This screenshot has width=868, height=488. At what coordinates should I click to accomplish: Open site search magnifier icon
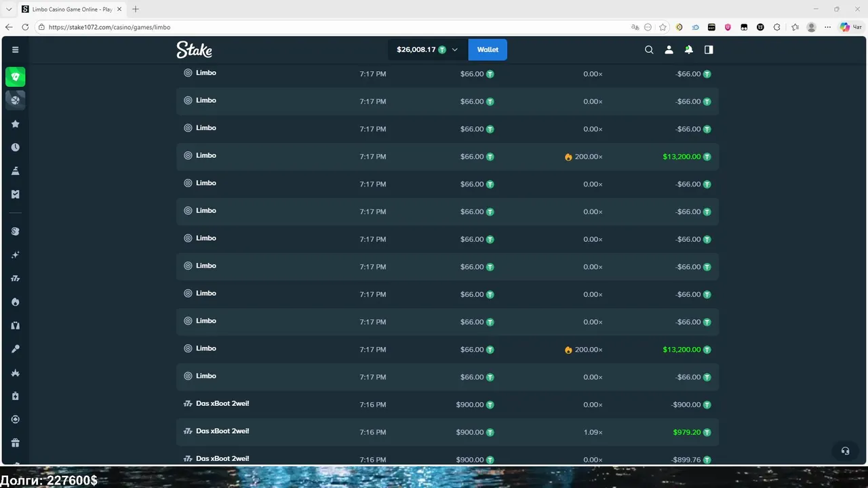tap(649, 49)
